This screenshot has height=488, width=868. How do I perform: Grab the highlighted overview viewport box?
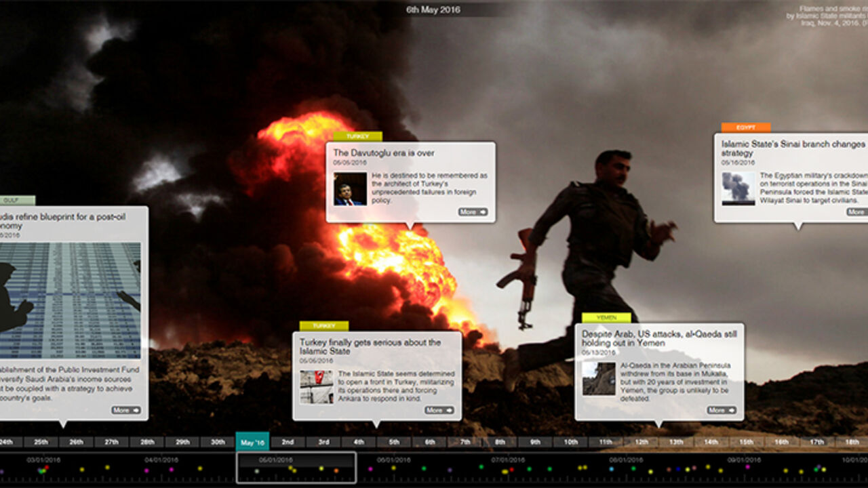coord(296,468)
